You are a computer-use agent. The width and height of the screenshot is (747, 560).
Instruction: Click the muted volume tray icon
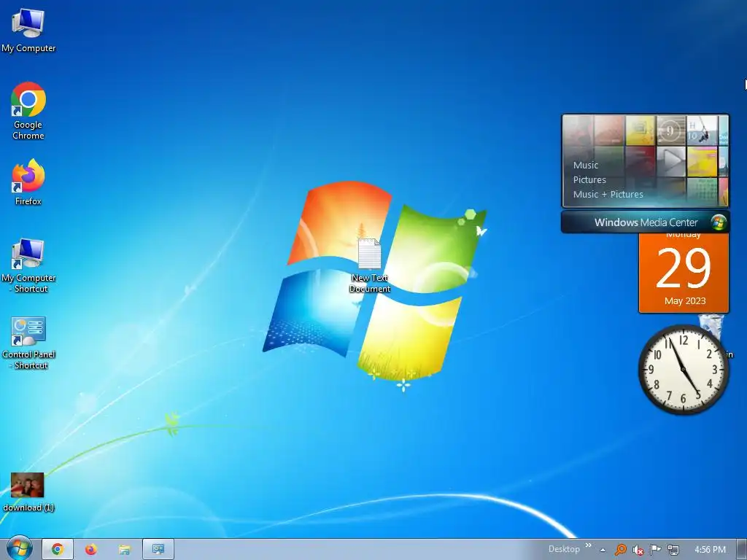click(638, 550)
